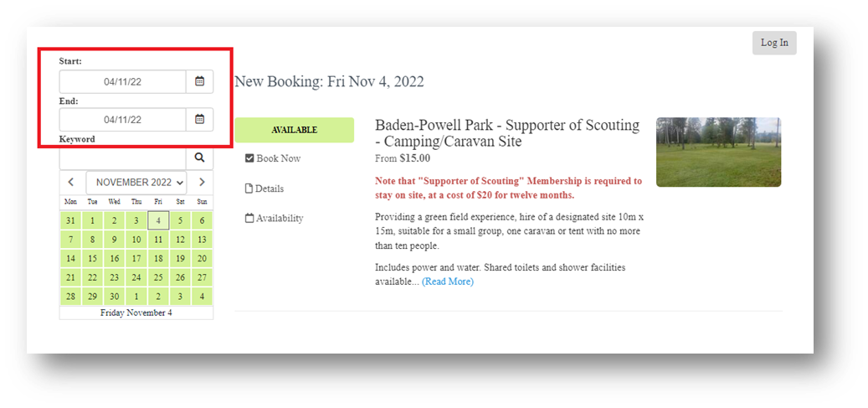Image resolution: width=868 pixels, height=408 pixels.
Task: Open the (Read More) link
Action: [447, 281]
